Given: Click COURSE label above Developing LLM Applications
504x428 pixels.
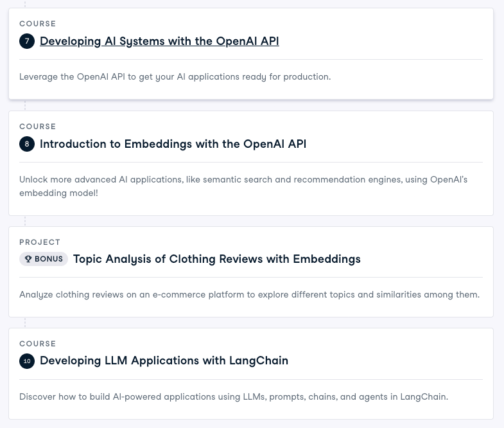Looking at the screenshot, I should coord(38,344).
